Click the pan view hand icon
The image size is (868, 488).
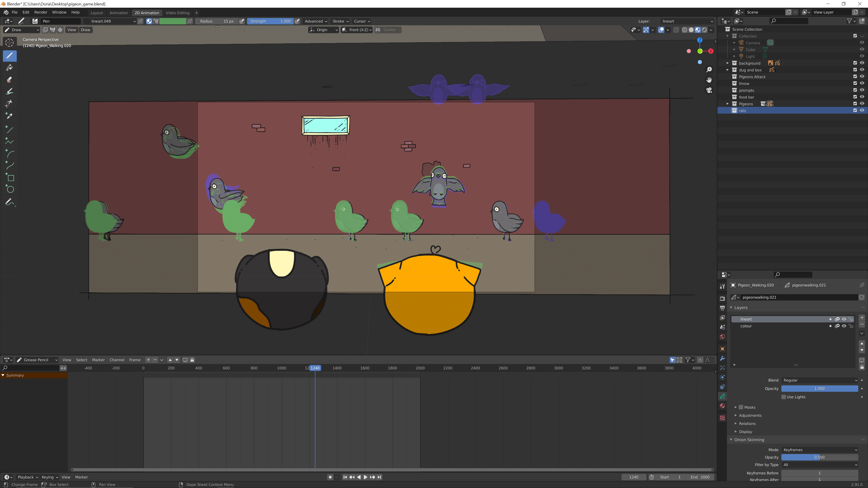click(x=709, y=80)
